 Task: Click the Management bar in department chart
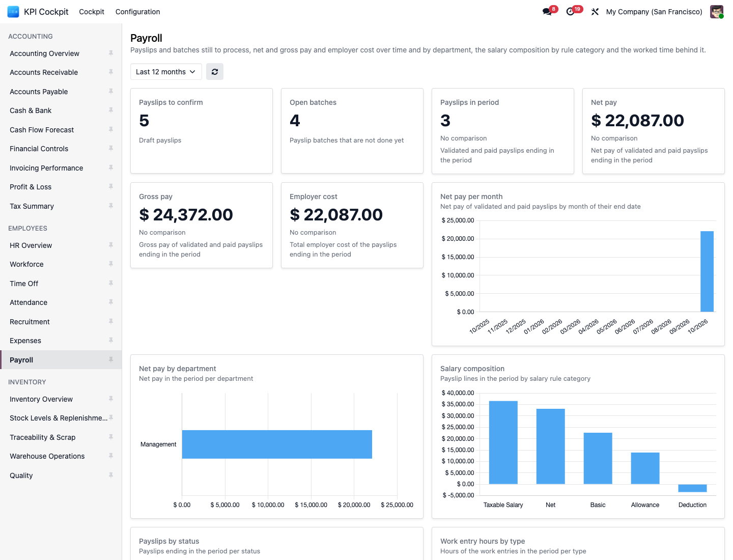tap(277, 444)
